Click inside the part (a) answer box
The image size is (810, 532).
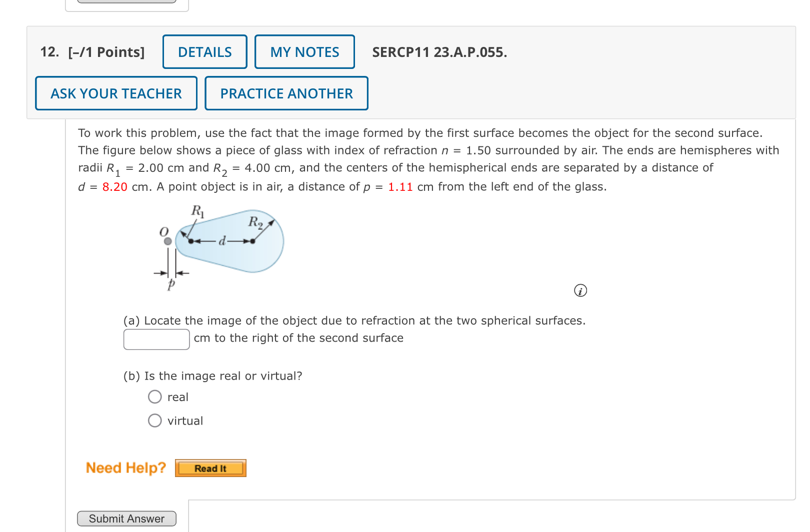tap(155, 339)
